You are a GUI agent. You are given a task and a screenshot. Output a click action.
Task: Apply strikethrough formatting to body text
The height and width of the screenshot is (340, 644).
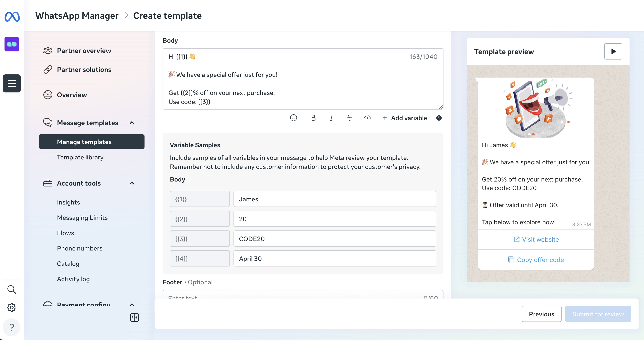click(350, 118)
